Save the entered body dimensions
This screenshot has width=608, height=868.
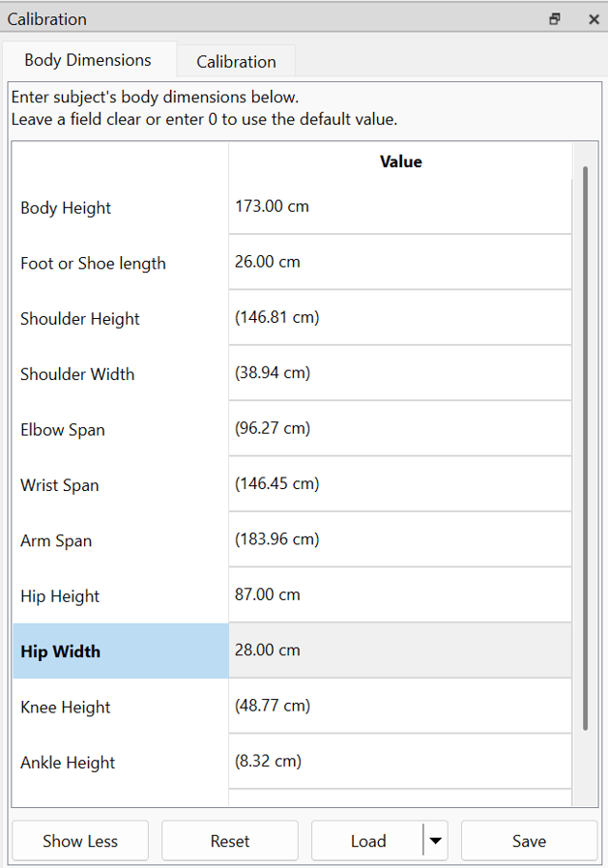529,840
